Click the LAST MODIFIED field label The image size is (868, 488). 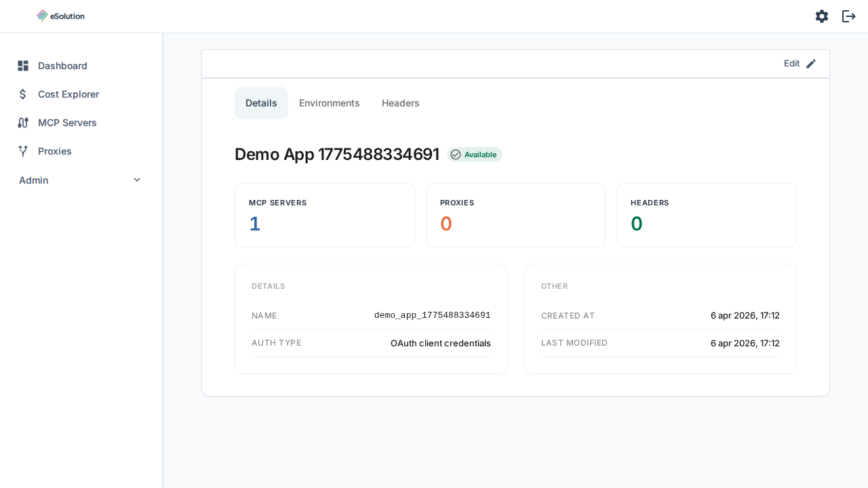tap(574, 343)
